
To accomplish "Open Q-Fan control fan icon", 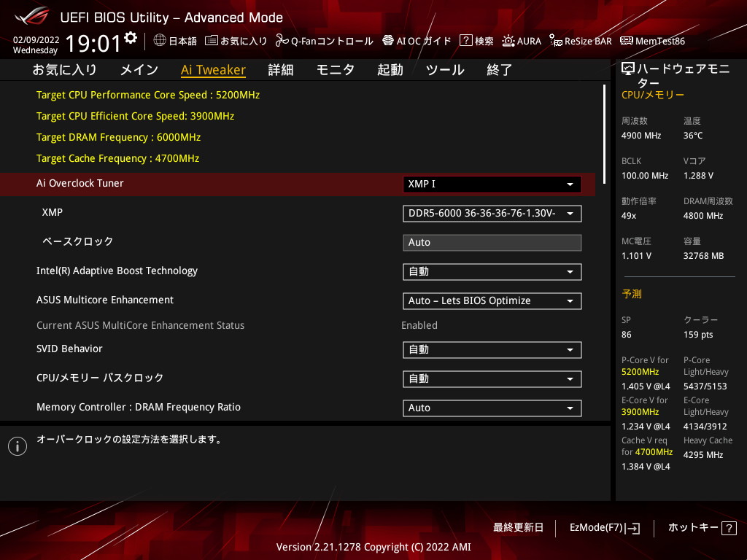I will coord(282,41).
